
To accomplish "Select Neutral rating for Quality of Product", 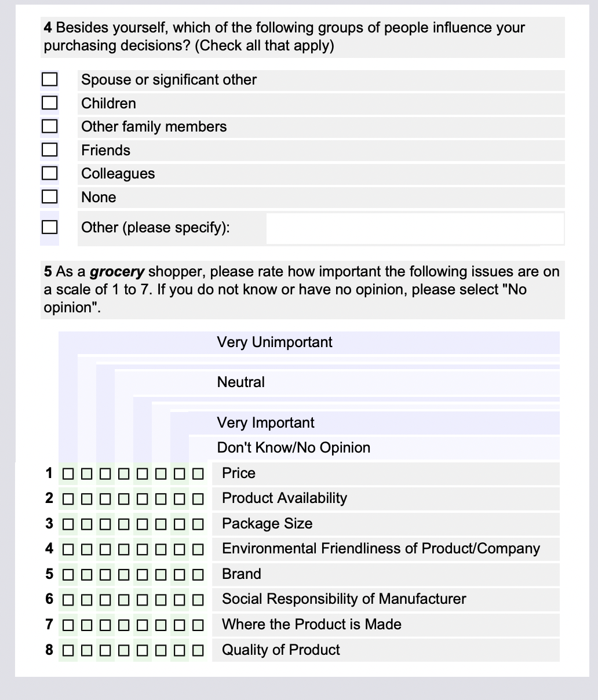I will coord(123,650).
